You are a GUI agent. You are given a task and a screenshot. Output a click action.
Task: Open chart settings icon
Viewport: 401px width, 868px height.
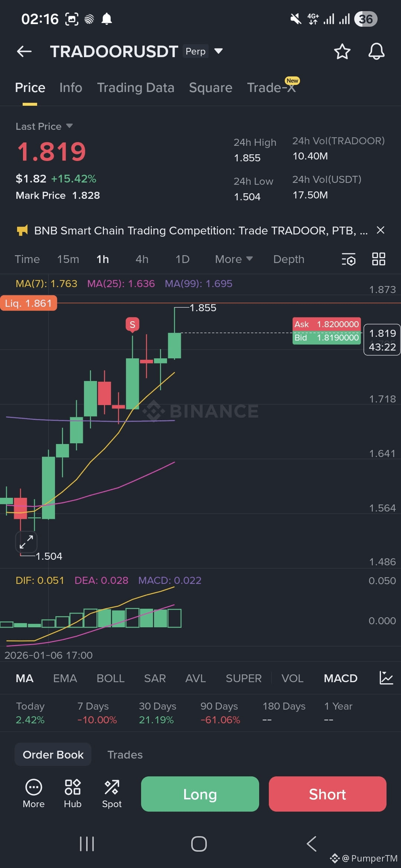[349, 259]
